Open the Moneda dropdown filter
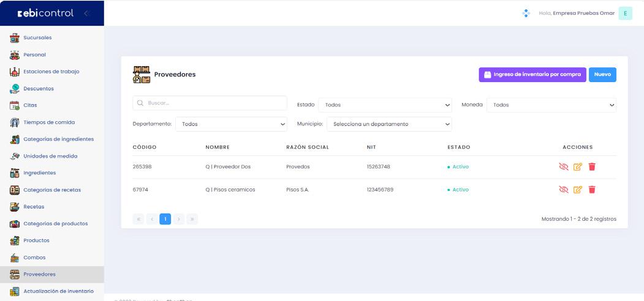 pos(551,105)
